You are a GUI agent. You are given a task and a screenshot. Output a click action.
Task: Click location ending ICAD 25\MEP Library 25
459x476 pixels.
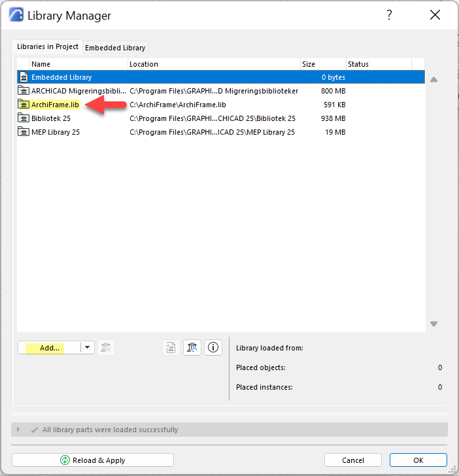tap(212, 132)
